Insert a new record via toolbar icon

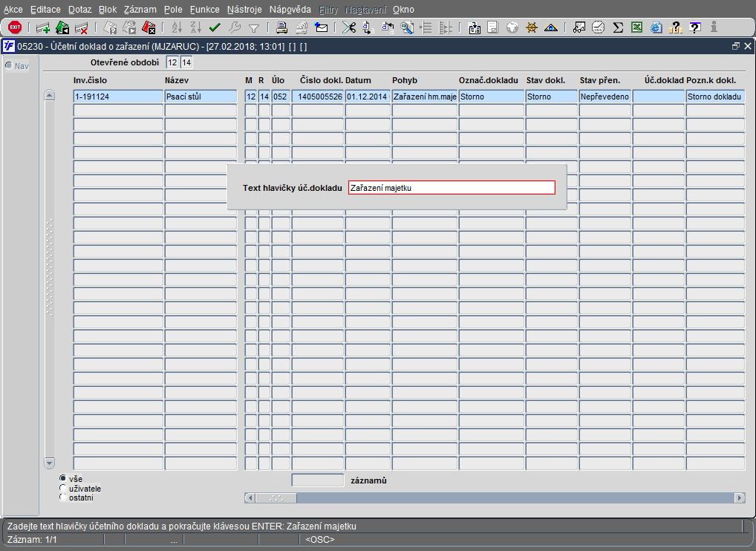(x=43, y=28)
